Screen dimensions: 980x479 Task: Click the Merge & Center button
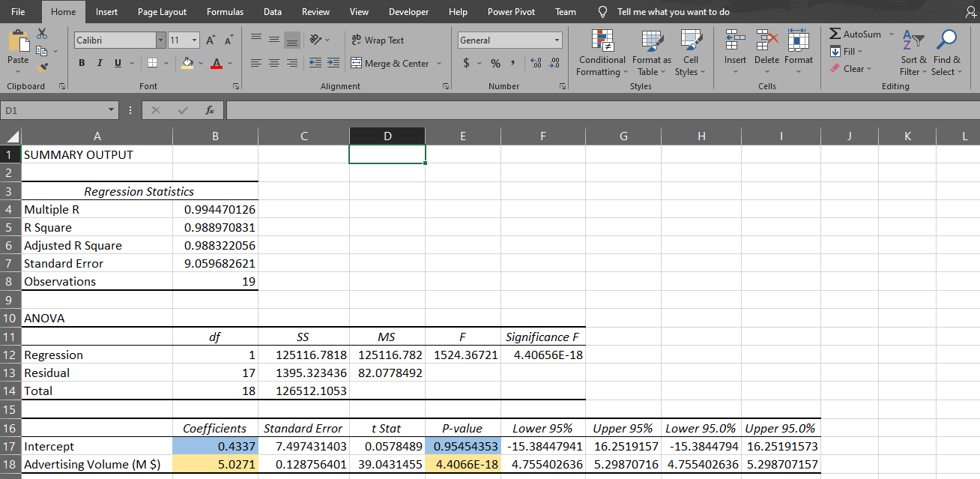coord(390,64)
